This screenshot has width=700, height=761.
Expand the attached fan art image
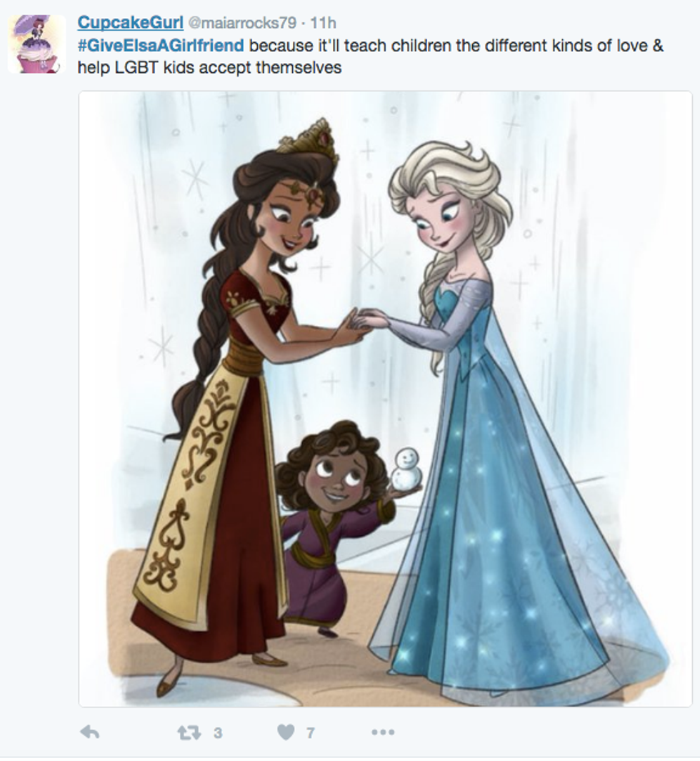click(x=385, y=399)
